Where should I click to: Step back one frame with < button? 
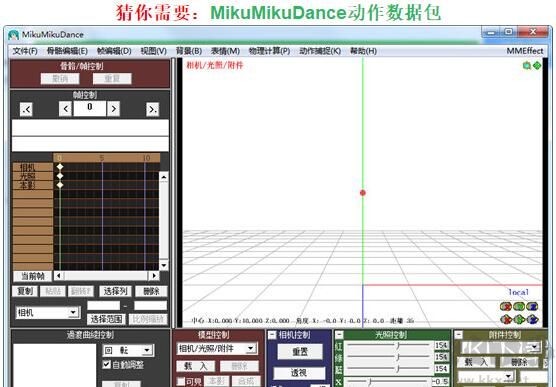[65, 109]
